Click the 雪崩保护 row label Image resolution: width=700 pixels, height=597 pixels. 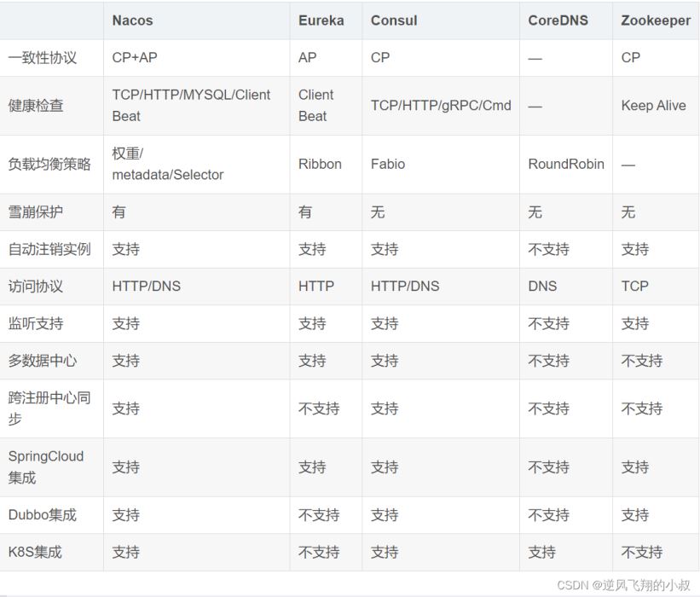point(36,212)
